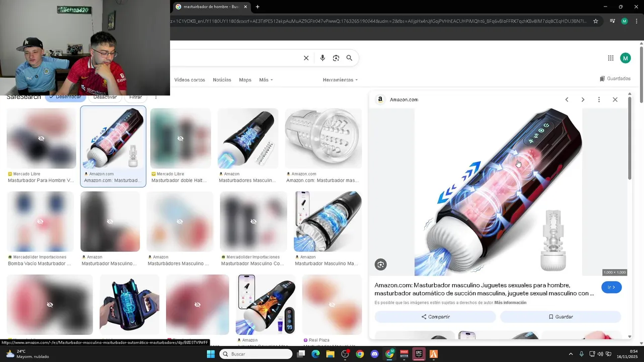The width and height of the screenshot is (644, 362).
Task: Open the 'Masturbador Masculino Ma...' Amazon thumbnail
Action: (x=328, y=221)
